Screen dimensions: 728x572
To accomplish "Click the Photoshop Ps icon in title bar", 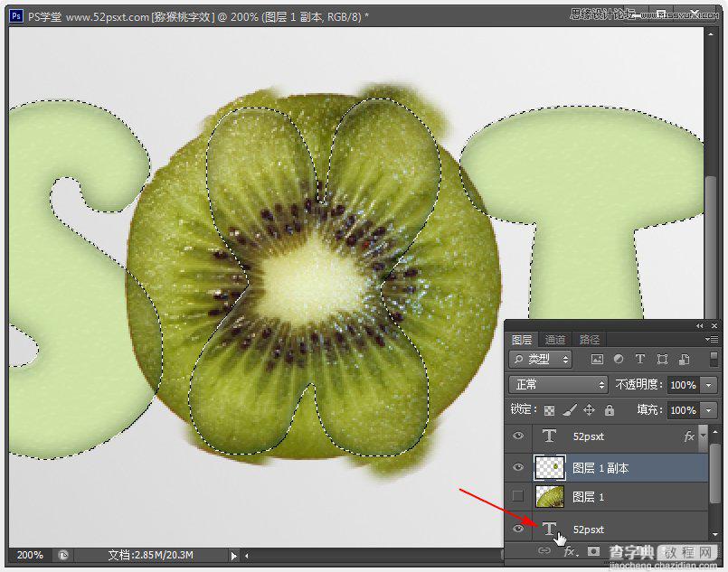I will coord(15,16).
